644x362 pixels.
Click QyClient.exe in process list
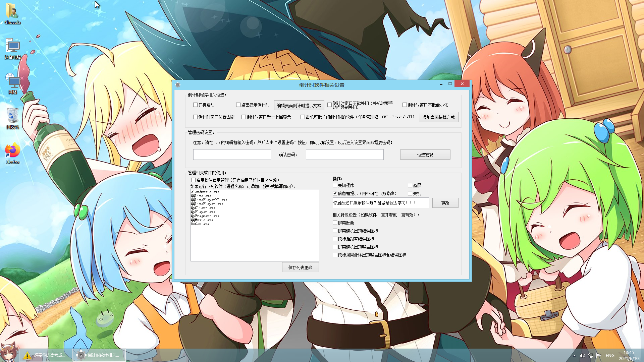(203, 208)
